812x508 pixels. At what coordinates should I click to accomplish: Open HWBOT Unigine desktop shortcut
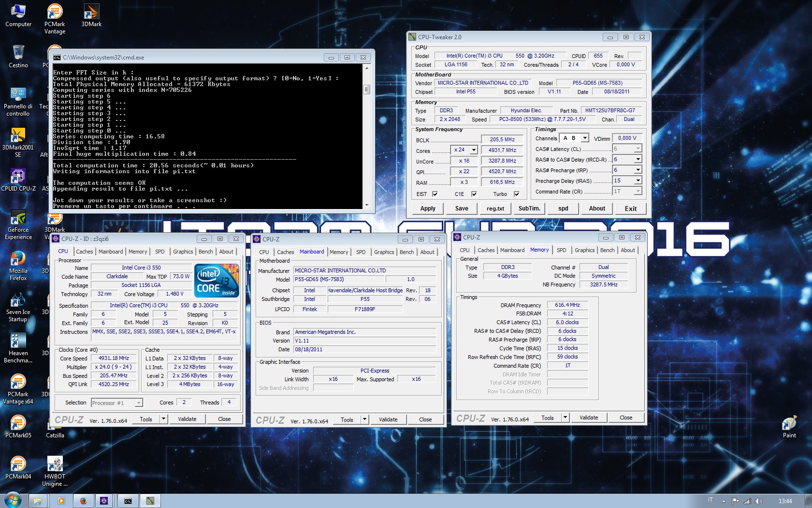(55, 471)
